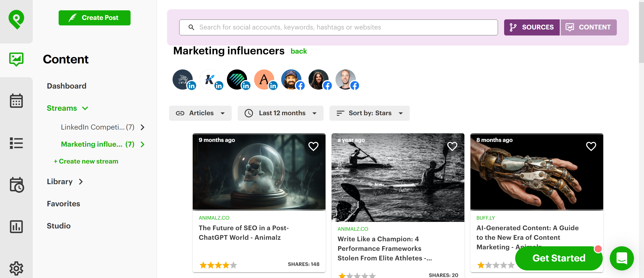Open the Intercom chat bubble
Image resolution: width=644 pixels, height=278 pixels.
click(621, 258)
